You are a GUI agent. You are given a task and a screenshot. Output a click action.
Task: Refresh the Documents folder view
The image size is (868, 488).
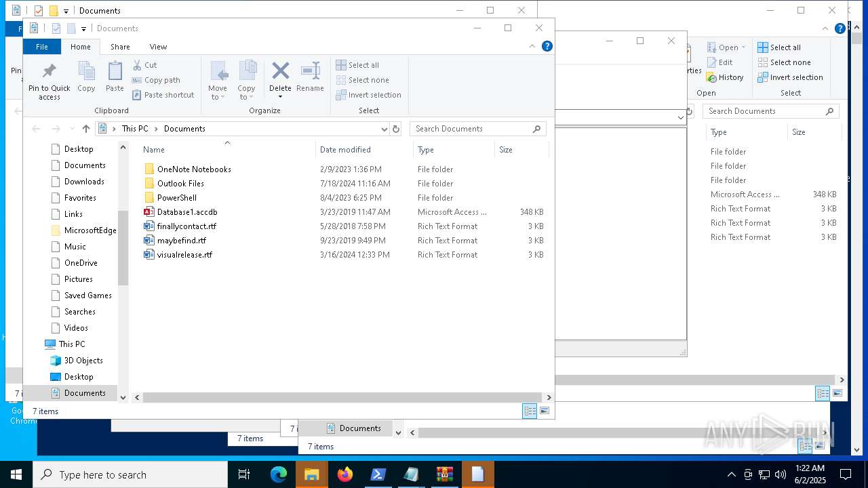click(397, 129)
